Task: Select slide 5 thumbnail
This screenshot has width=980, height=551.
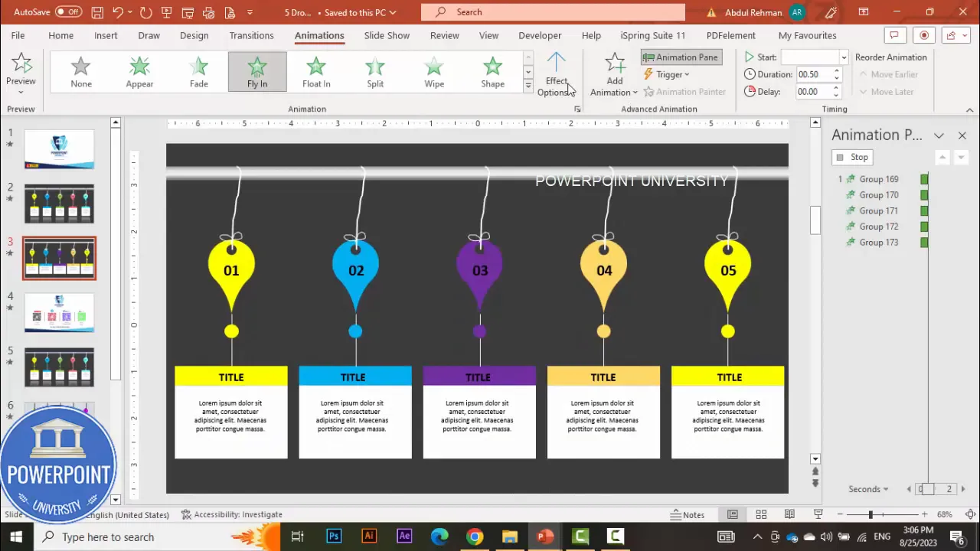Action: (59, 367)
